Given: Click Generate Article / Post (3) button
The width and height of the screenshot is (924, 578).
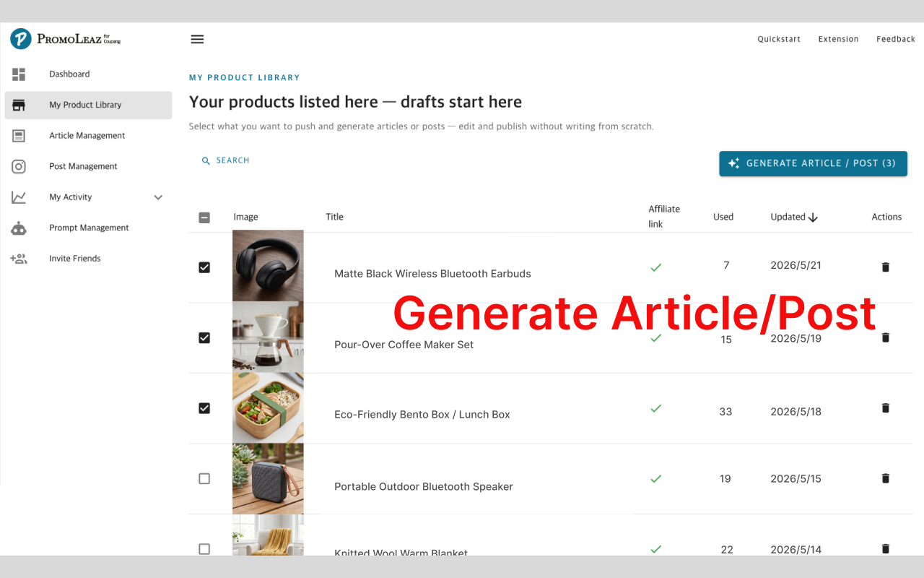Looking at the screenshot, I should coord(813,163).
